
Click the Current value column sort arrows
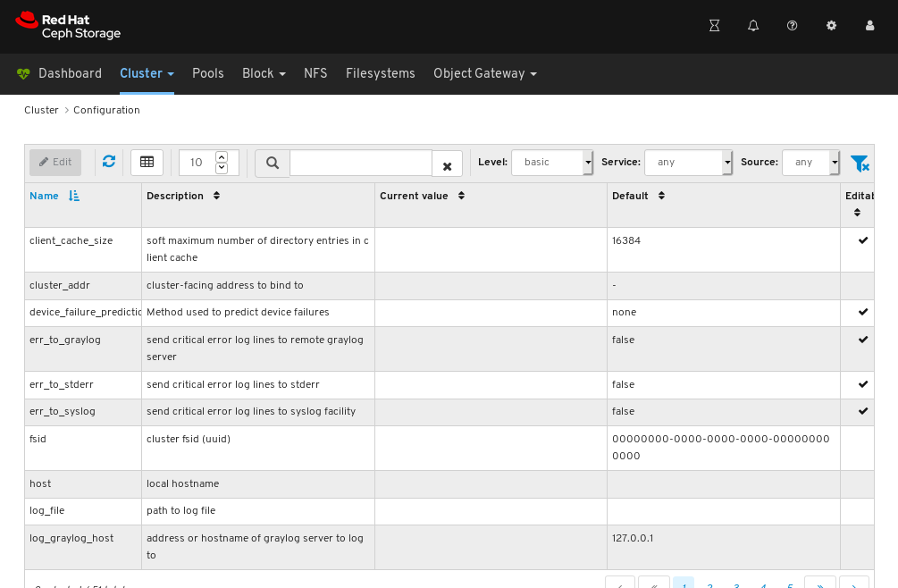click(461, 196)
